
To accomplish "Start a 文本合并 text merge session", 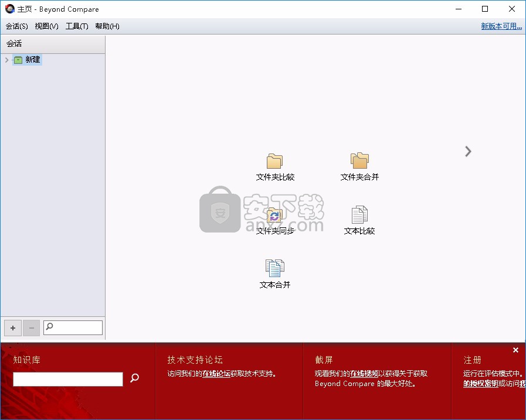I will click(275, 268).
